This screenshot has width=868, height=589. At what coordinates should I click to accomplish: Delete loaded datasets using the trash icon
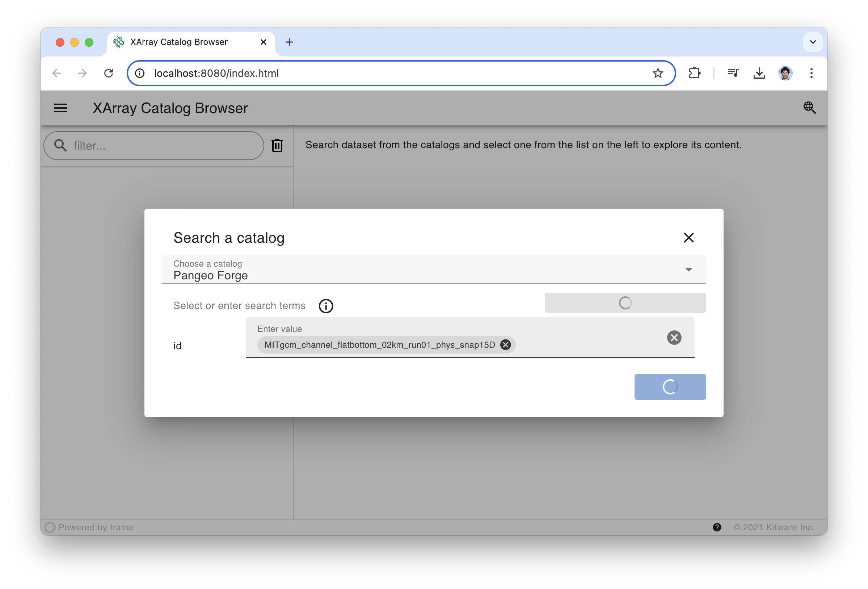click(x=277, y=145)
